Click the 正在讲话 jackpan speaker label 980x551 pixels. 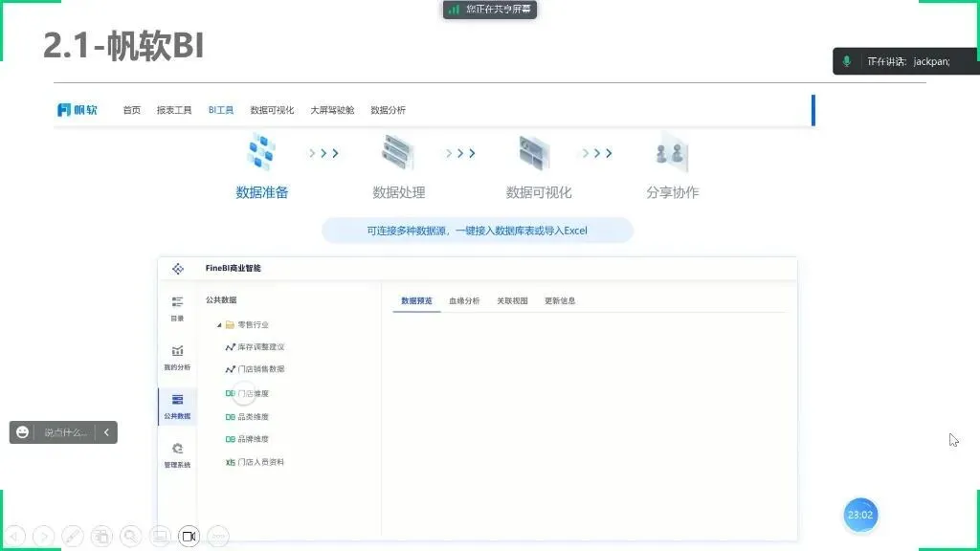[909, 61]
